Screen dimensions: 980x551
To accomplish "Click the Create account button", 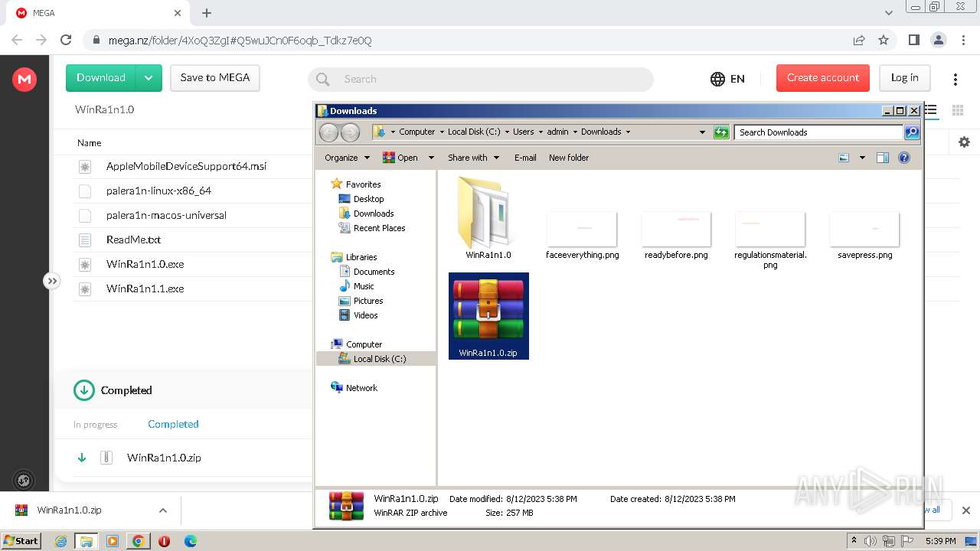I will click(x=823, y=78).
